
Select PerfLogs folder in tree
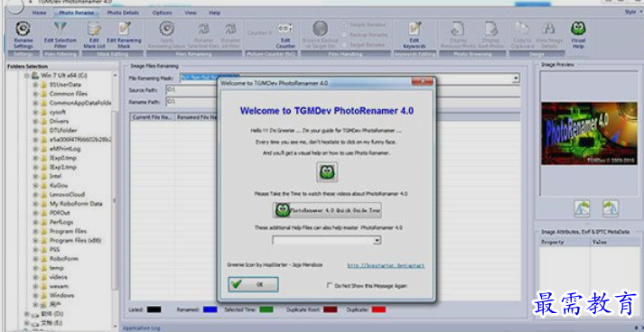coord(61,222)
